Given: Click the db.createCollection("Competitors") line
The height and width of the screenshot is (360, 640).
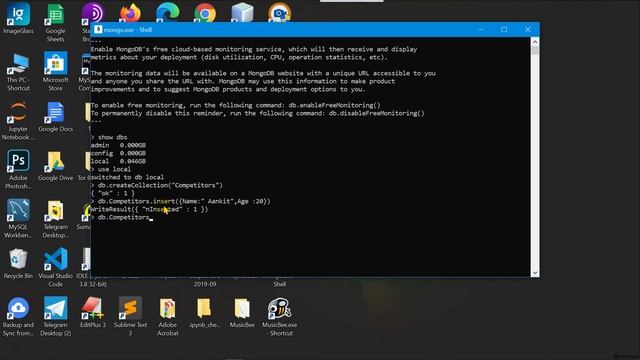Looking at the screenshot, I should point(157,185).
